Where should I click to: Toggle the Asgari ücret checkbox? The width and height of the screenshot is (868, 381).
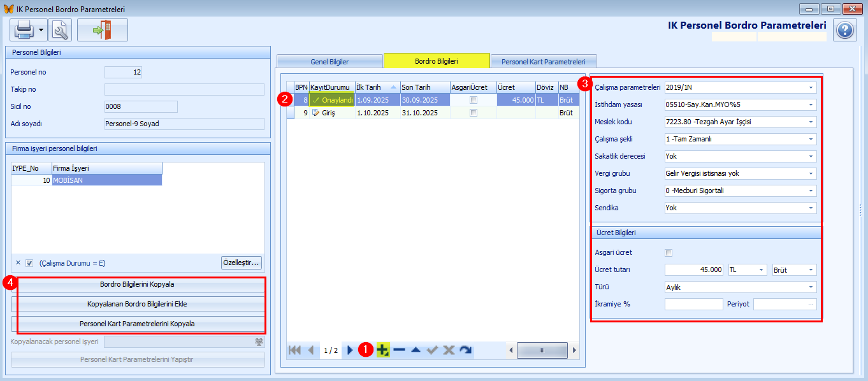click(669, 253)
